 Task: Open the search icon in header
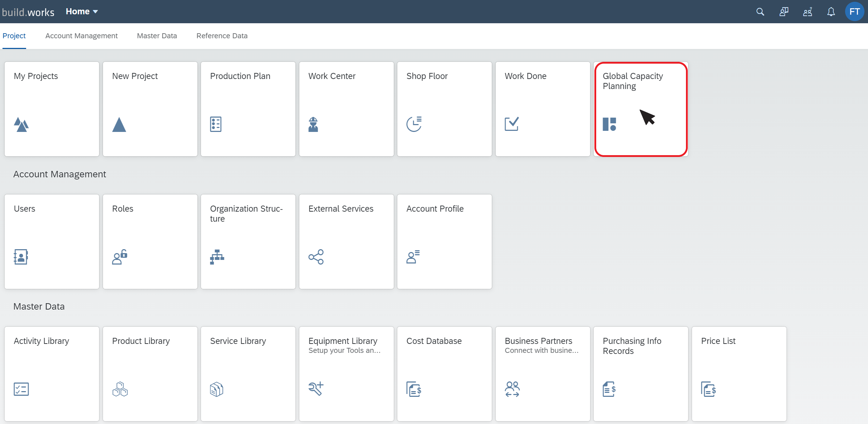click(x=760, y=12)
